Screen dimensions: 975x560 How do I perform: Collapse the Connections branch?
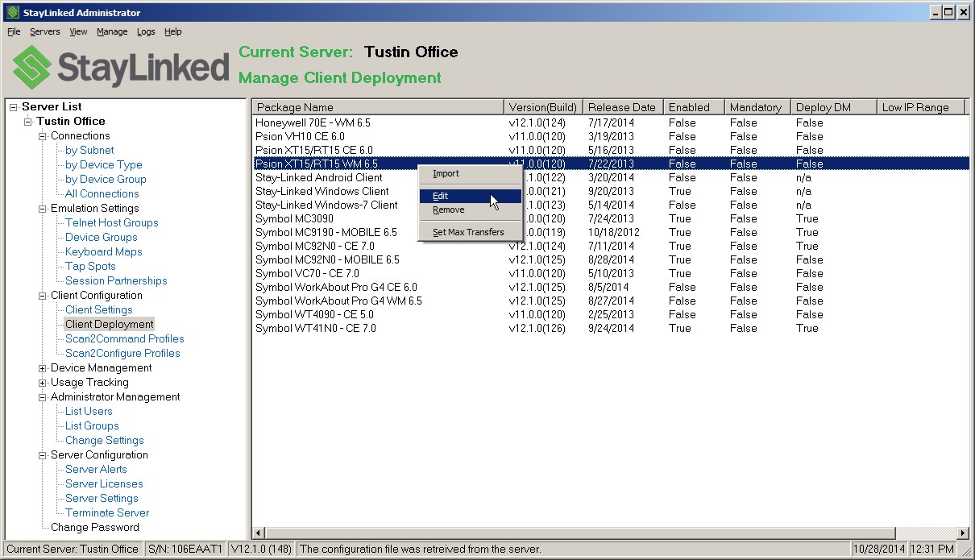point(42,135)
